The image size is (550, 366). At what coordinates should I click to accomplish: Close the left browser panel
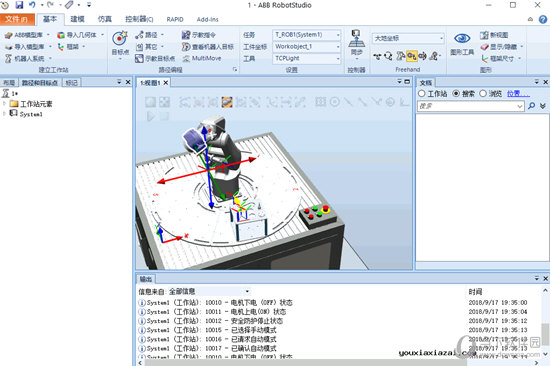(x=128, y=82)
